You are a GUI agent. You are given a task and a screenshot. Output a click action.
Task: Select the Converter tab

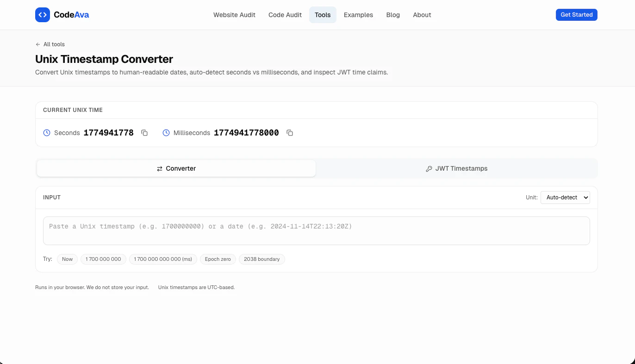[176, 168]
